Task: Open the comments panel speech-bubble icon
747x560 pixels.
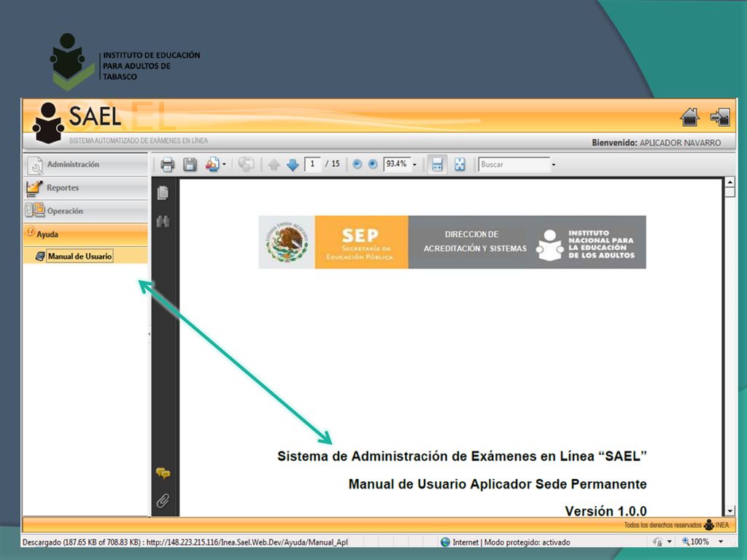Action: (163, 472)
